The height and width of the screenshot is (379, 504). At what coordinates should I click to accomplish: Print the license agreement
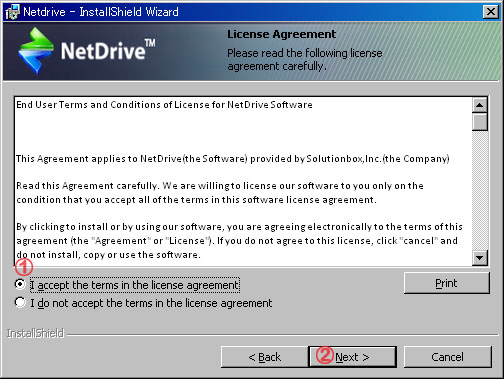pos(447,283)
